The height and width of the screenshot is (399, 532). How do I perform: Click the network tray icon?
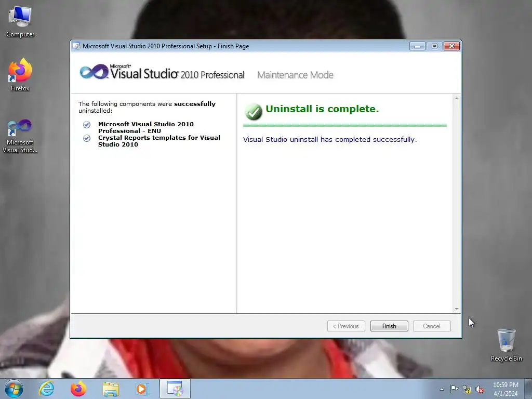click(x=467, y=389)
